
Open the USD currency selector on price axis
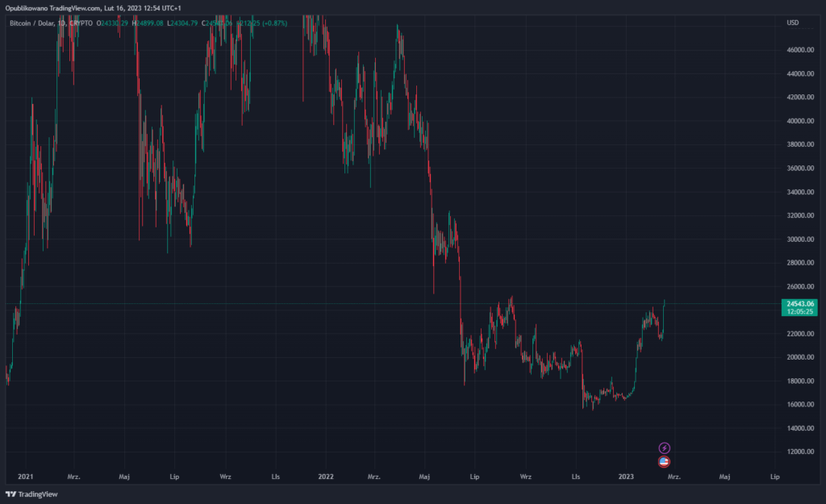pyautogui.click(x=792, y=23)
